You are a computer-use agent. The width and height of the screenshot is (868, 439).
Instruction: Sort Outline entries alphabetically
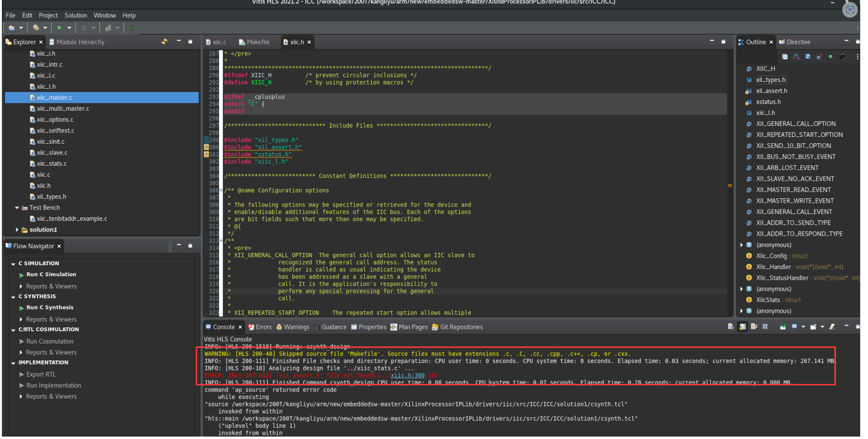pyautogui.click(x=796, y=57)
